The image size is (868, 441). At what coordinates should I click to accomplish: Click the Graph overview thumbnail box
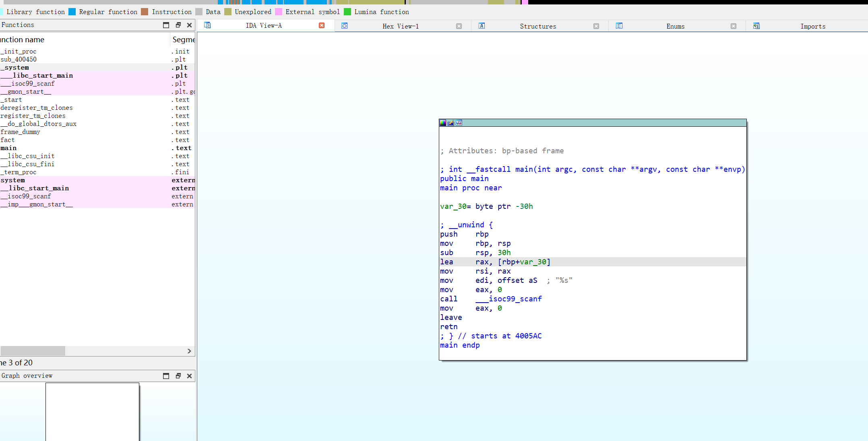(x=92, y=412)
